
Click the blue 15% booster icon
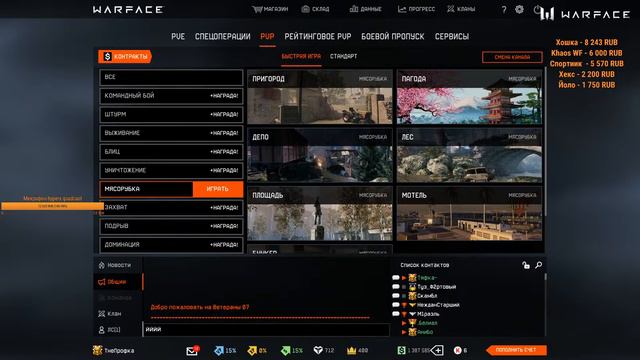pos(219,350)
